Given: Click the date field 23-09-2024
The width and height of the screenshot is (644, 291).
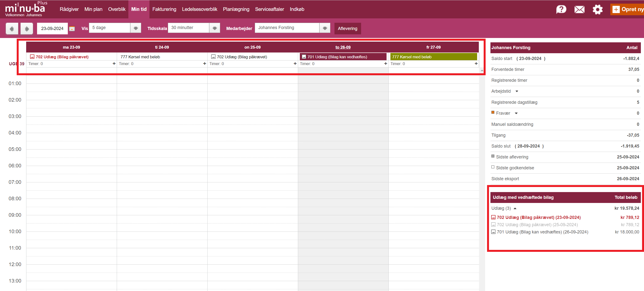Looking at the screenshot, I should coord(52,29).
